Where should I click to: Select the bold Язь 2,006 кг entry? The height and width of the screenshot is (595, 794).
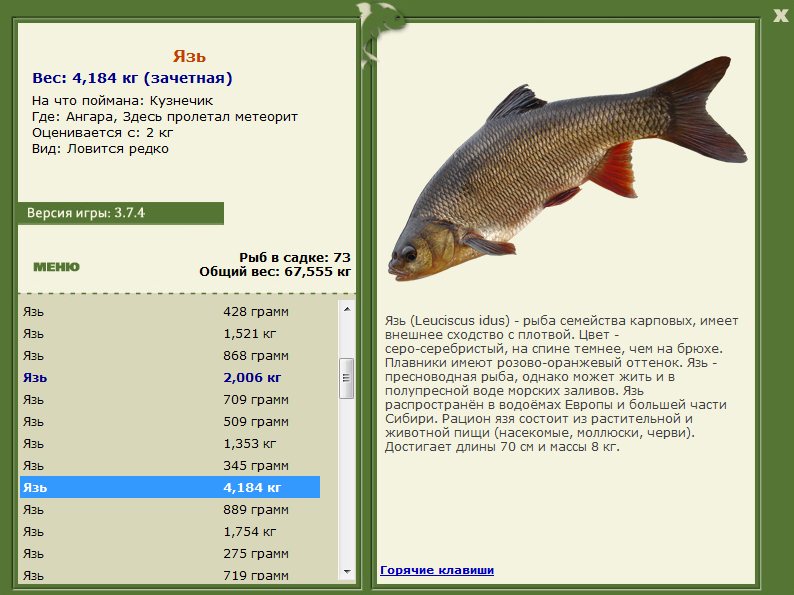(170, 378)
